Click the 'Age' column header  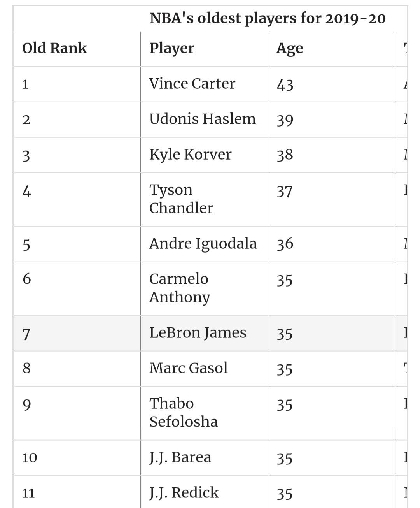pos(289,49)
